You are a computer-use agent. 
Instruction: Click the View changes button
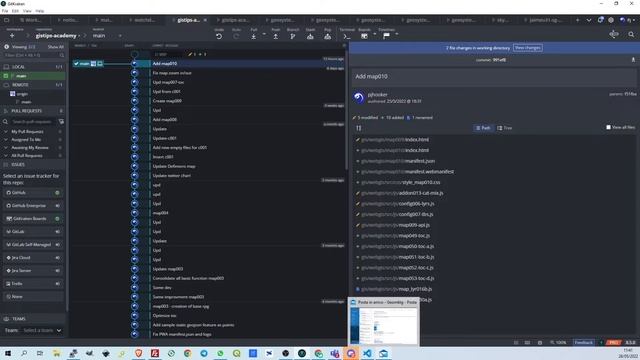527,48
